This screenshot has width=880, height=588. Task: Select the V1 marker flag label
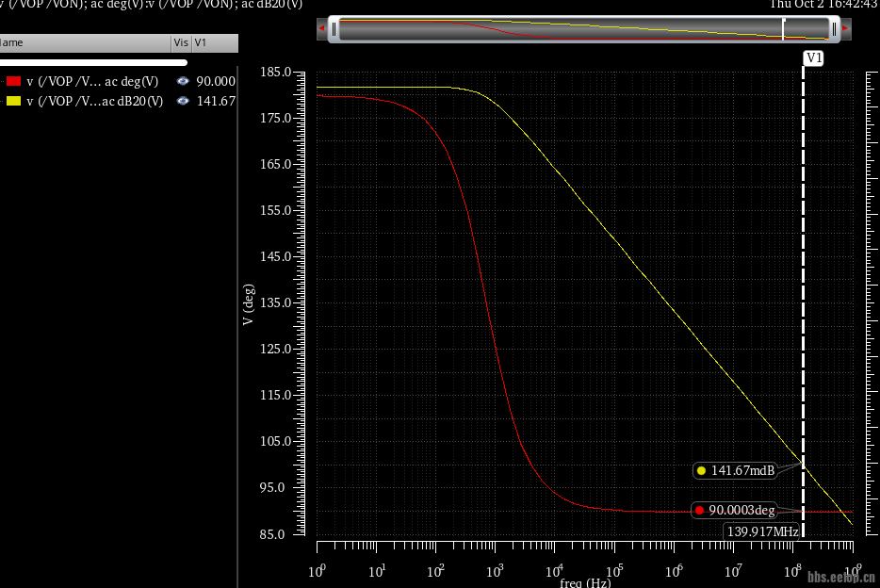click(814, 58)
